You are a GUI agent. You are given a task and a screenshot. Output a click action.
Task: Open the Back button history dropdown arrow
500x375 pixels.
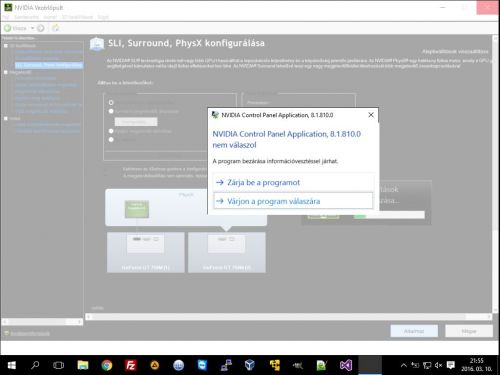pyautogui.click(x=32, y=28)
